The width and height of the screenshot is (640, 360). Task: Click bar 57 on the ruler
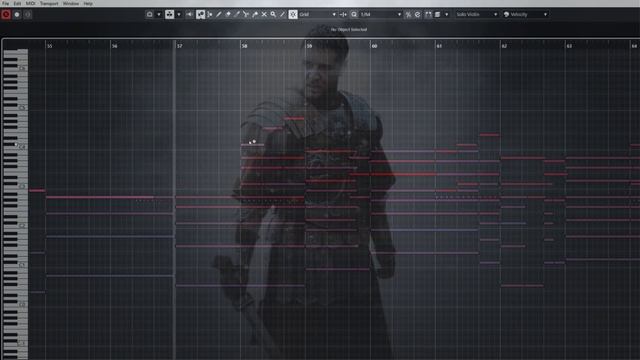pos(180,46)
